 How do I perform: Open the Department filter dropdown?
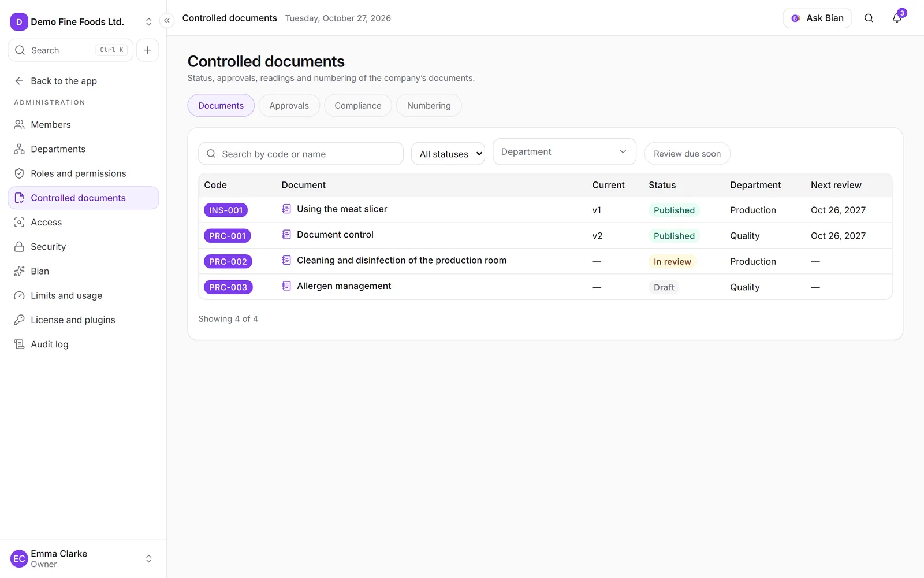point(564,151)
